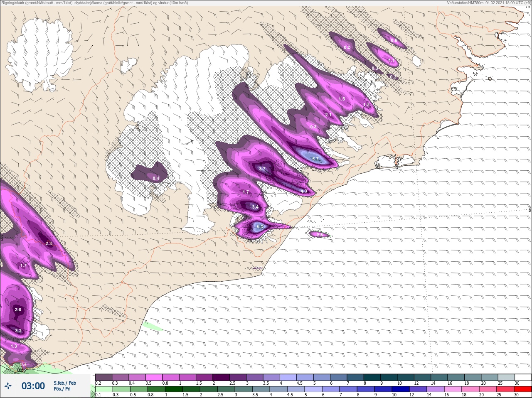Click the 3.7 precipitation value on map
This screenshot has height=398, width=532.
pyautogui.click(x=262, y=169)
